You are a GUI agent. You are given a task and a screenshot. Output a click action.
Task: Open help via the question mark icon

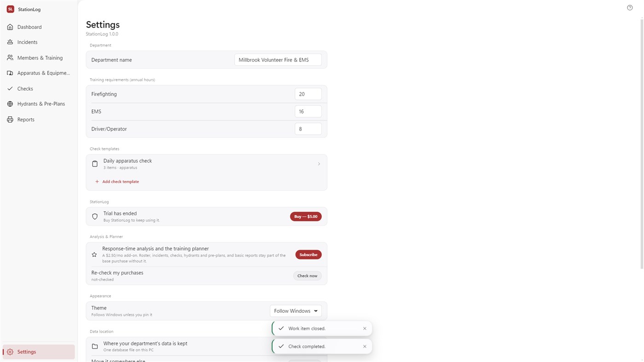(x=630, y=8)
